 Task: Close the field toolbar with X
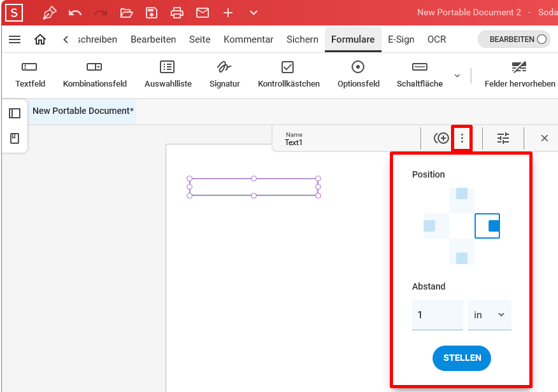[544, 138]
